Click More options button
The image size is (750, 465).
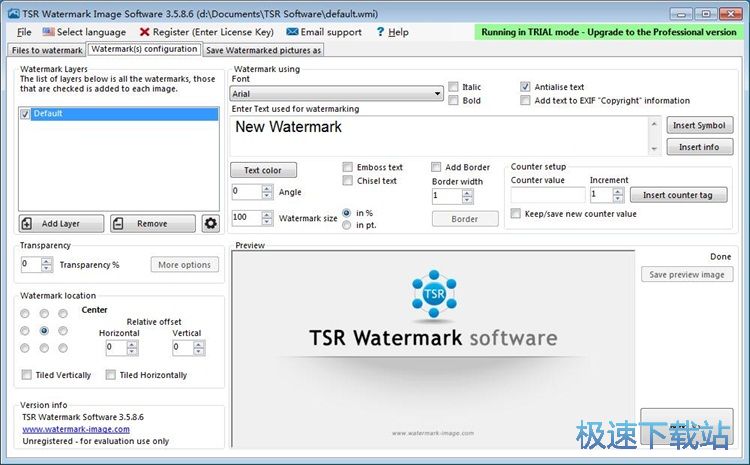pyautogui.click(x=185, y=265)
